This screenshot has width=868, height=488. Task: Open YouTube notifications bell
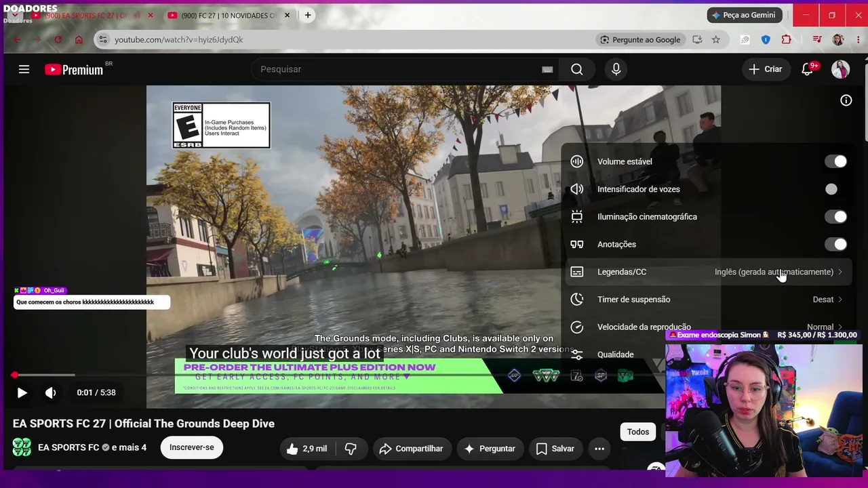point(807,69)
